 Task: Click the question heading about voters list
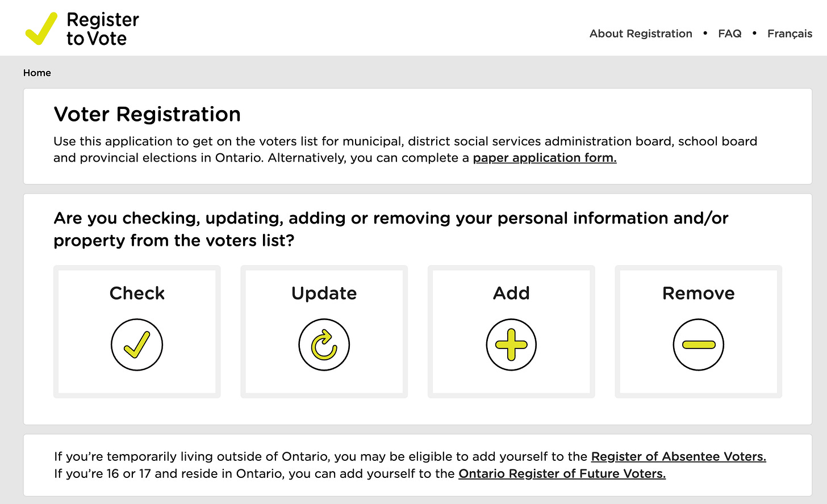(391, 229)
